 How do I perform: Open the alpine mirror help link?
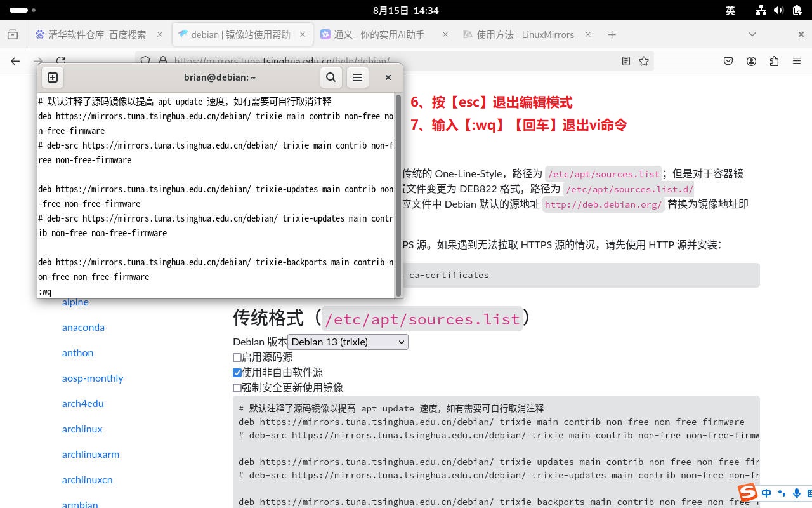pos(75,302)
